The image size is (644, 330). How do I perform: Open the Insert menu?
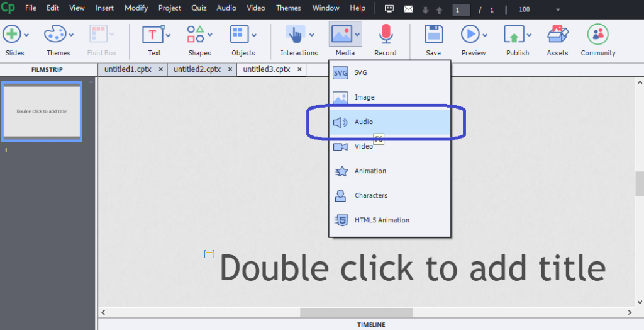pos(105,8)
